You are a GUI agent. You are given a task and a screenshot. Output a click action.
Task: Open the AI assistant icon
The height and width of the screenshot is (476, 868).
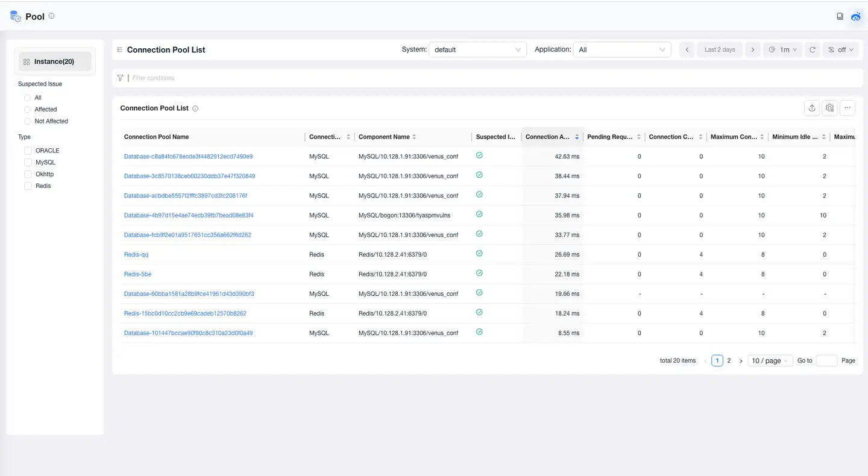[856, 17]
